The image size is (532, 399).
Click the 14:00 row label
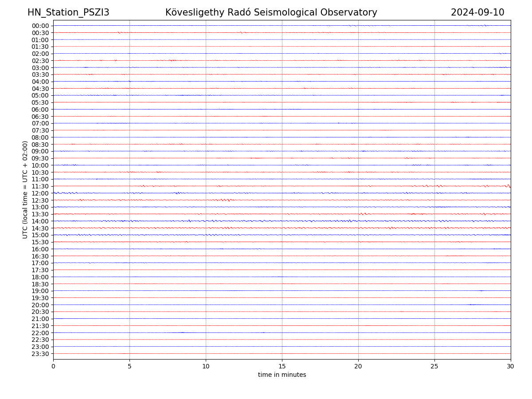[x=40, y=221]
